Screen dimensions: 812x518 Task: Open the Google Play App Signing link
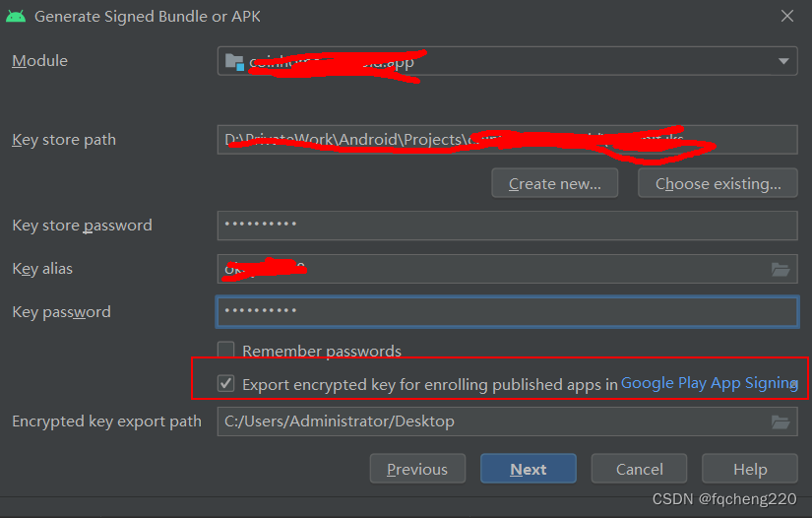click(x=709, y=383)
